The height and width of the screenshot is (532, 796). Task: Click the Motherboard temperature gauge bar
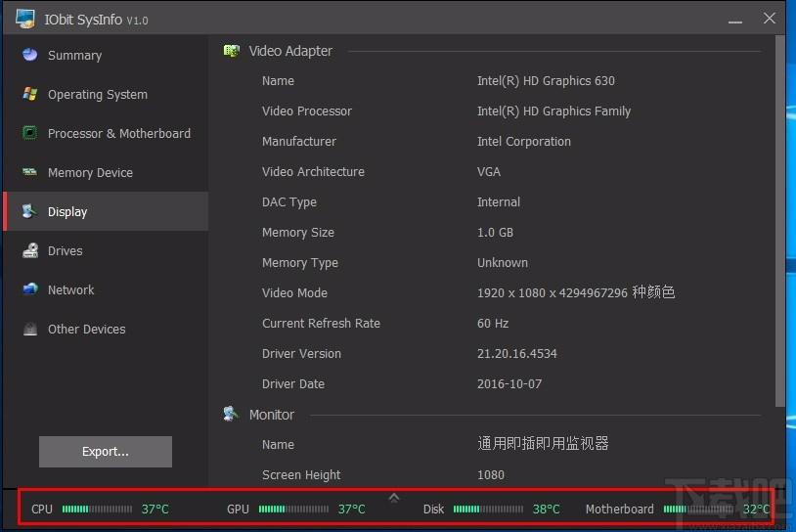pos(698,509)
